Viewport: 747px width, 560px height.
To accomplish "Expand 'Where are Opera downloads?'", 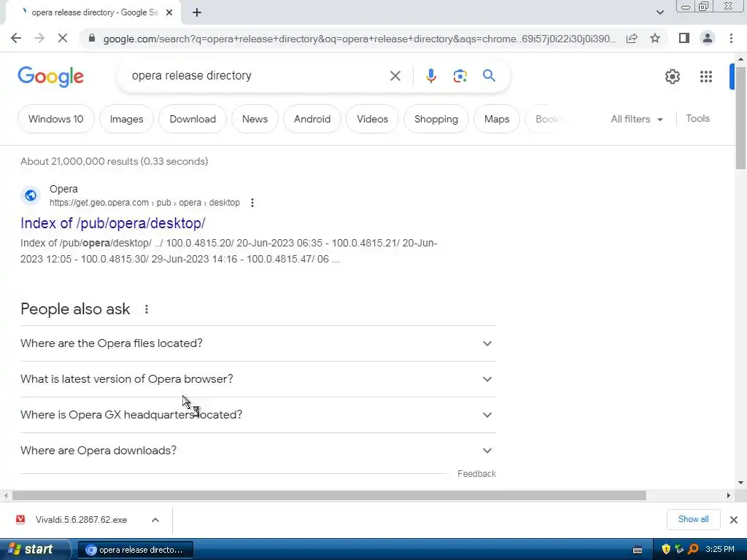I will [258, 451].
